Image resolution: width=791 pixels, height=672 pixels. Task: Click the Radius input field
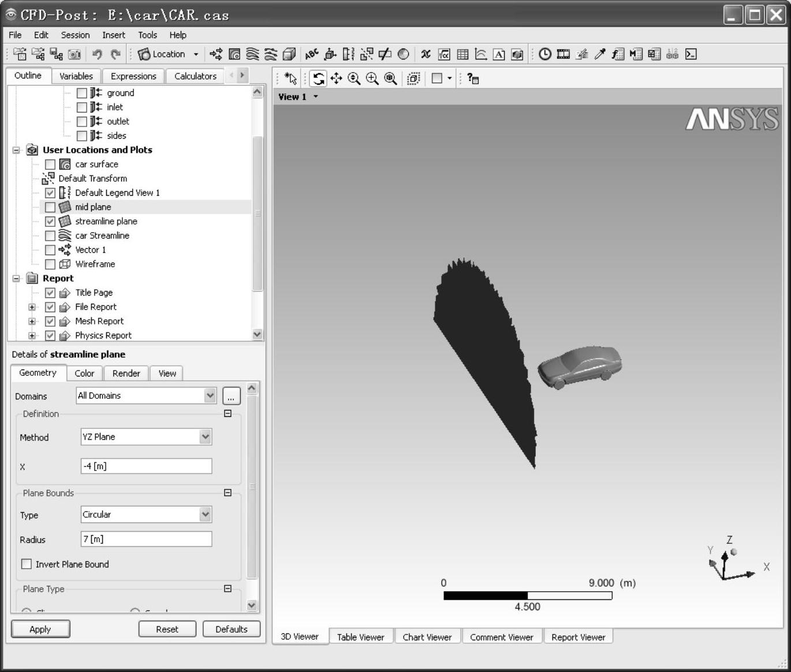click(146, 539)
